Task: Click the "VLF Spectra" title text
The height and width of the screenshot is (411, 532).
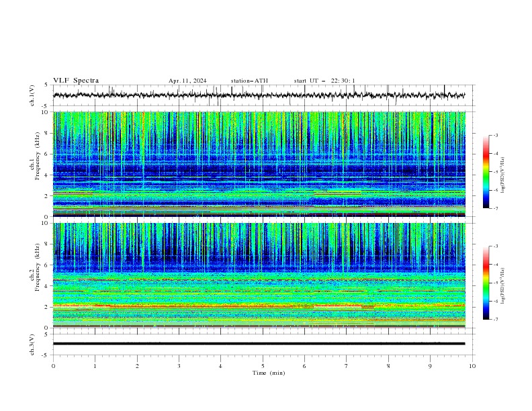Action: (76, 81)
